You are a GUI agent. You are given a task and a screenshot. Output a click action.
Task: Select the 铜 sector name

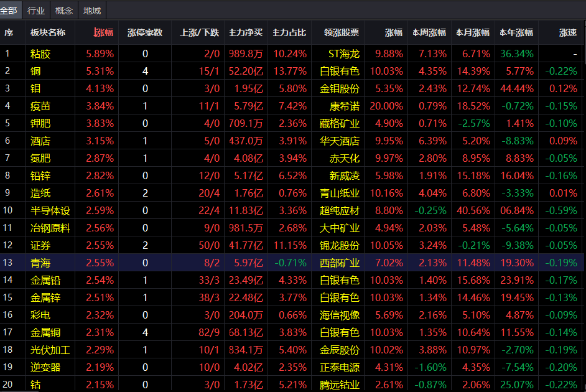click(35, 71)
